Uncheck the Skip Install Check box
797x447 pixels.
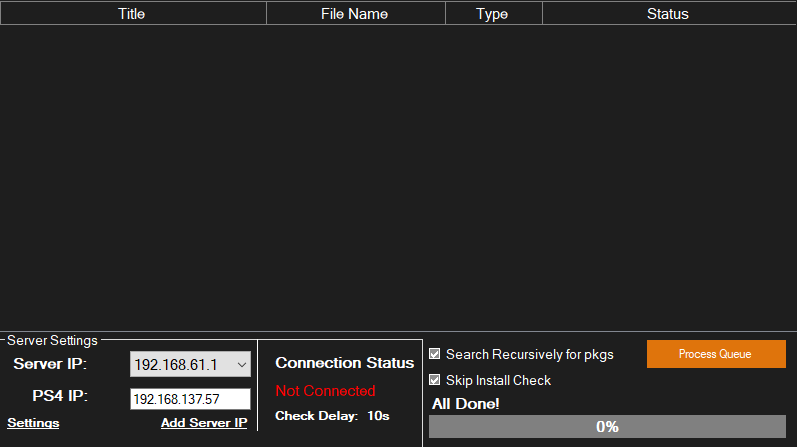435,380
